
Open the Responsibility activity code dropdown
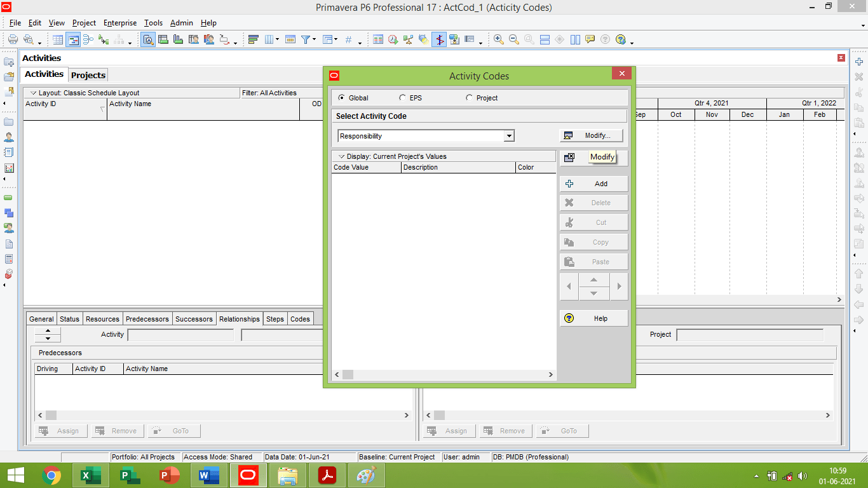[x=509, y=136]
